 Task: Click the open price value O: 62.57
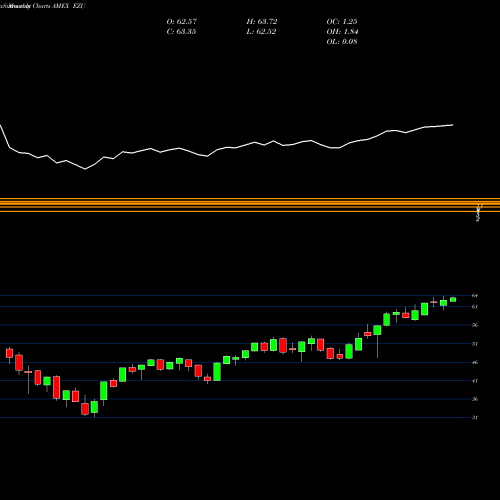click(x=182, y=22)
